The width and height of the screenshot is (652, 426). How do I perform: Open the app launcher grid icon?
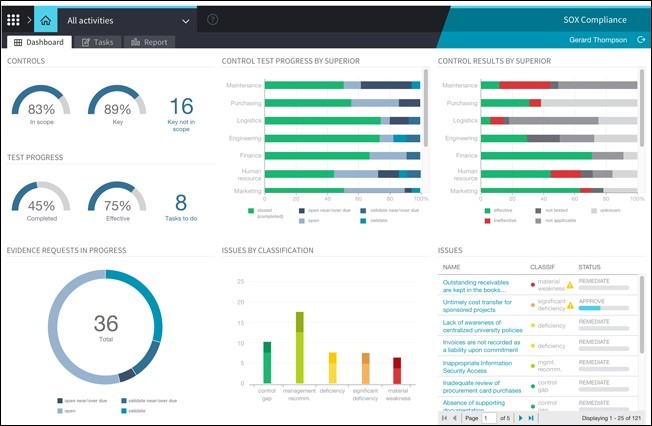pos(14,19)
